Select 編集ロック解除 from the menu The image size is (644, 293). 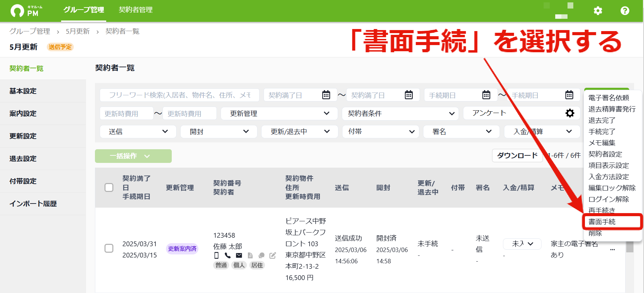612,188
